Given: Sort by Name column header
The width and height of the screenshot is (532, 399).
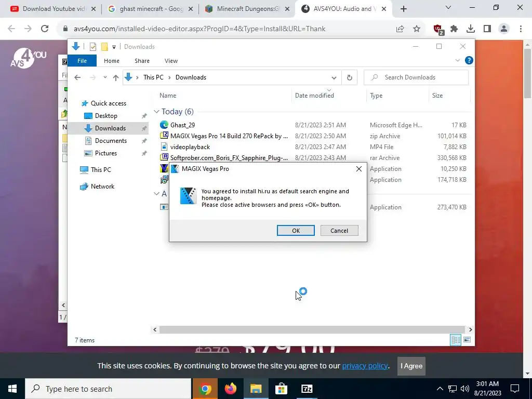Looking at the screenshot, I should (168, 96).
